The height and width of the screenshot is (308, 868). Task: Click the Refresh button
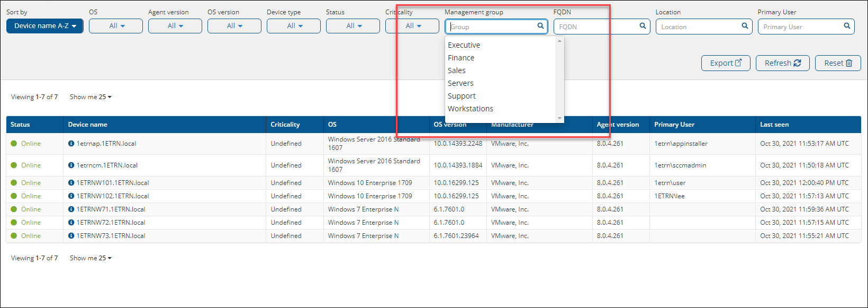tap(782, 63)
